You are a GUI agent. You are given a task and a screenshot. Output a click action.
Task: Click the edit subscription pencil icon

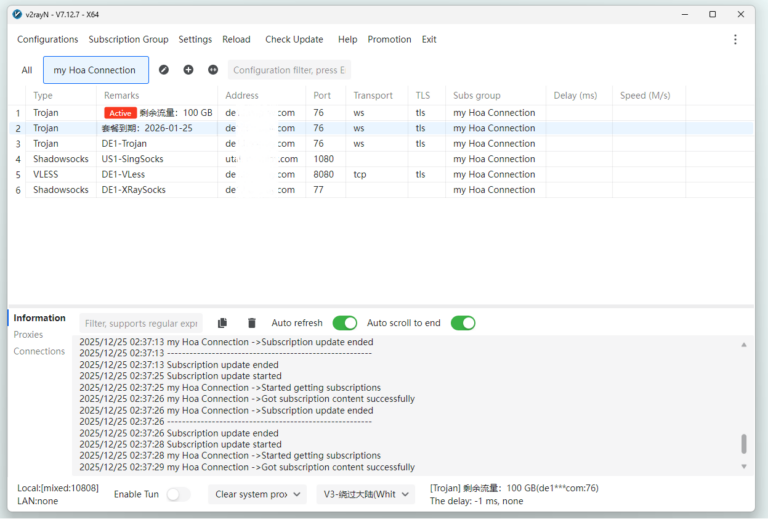tap(164, 70)
